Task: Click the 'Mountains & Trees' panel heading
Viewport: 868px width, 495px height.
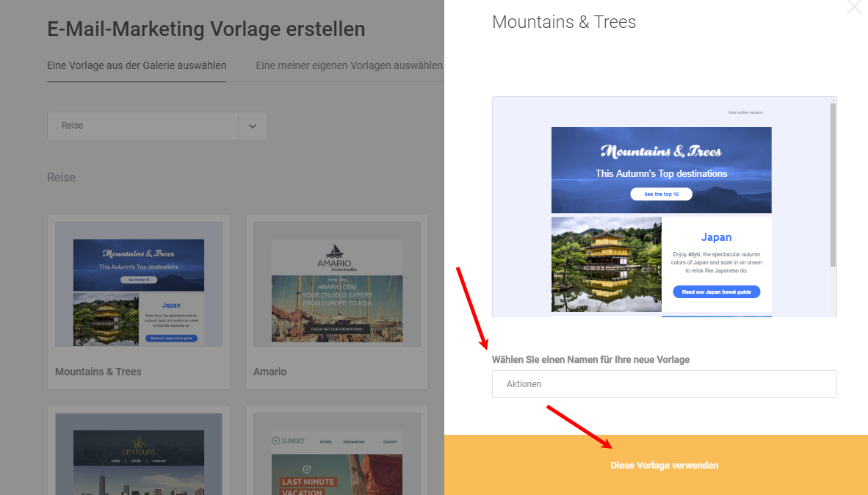Action: (x=564, y=22)
